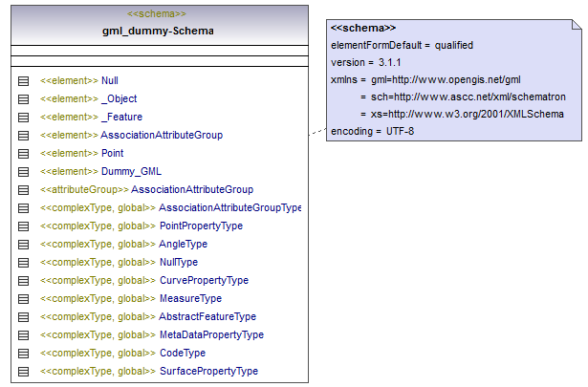The image size is (588, 387).
Task: Click the MeasureType complexType label
Action: point(189,299)
